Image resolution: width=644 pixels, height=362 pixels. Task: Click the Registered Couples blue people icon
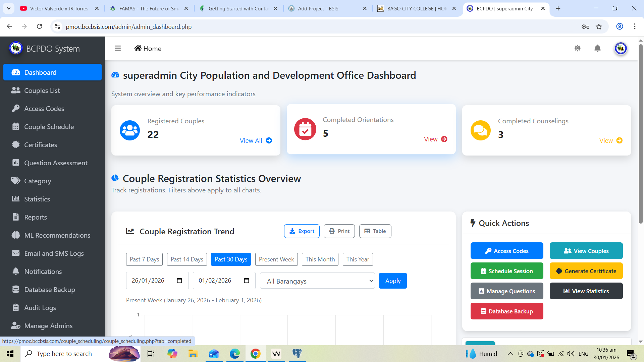tap(130, 130)
